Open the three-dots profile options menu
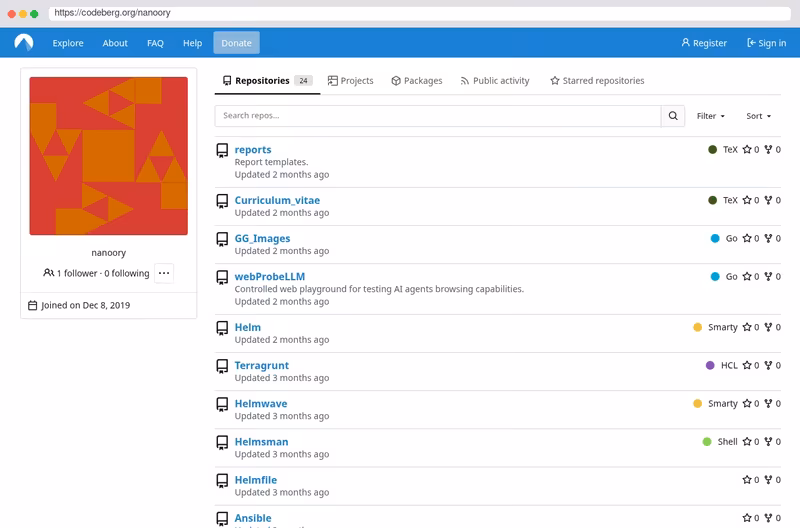This screenshot has width=800, height=528. 164,273
